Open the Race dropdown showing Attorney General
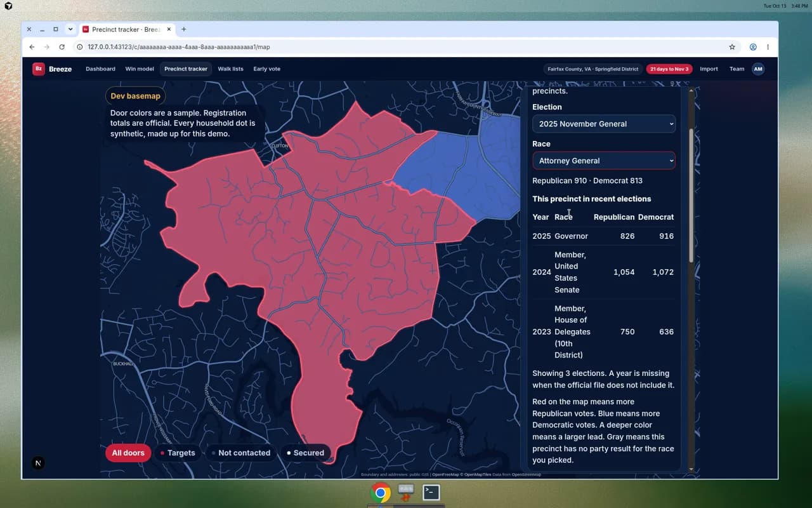The width and height of the screenshot is (812, 508). pos(604,161)
